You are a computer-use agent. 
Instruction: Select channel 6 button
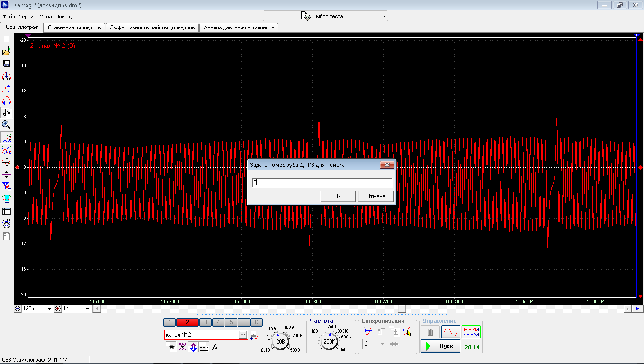click(243, 322)
